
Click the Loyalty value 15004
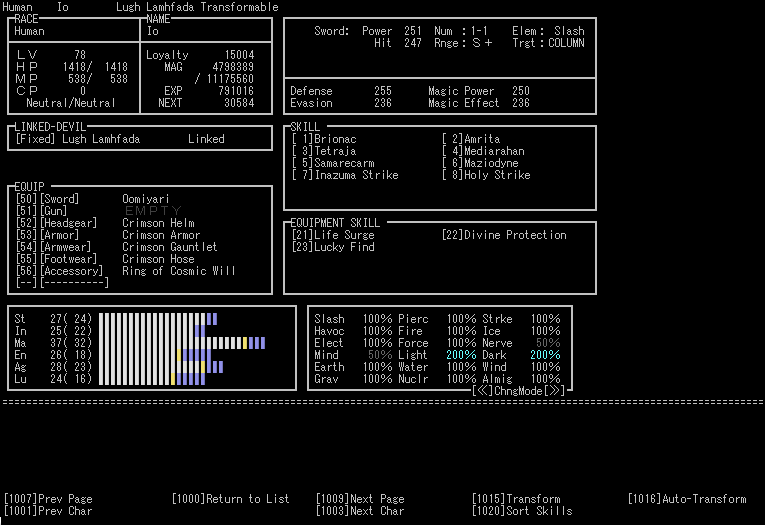coord(239,55)
